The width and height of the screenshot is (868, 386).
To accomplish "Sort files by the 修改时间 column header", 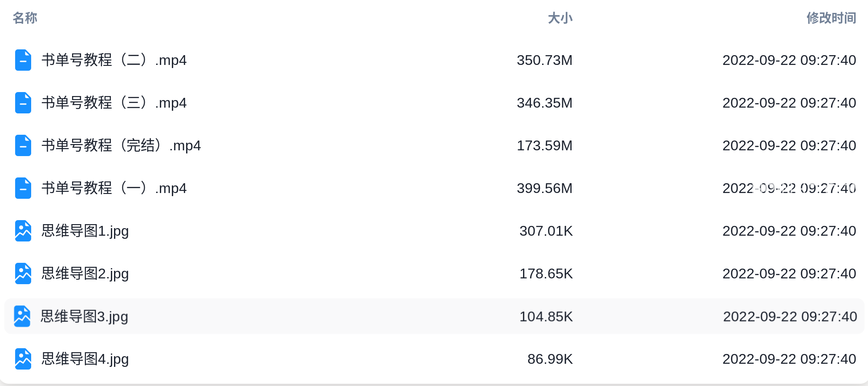I will coord(831,18).
